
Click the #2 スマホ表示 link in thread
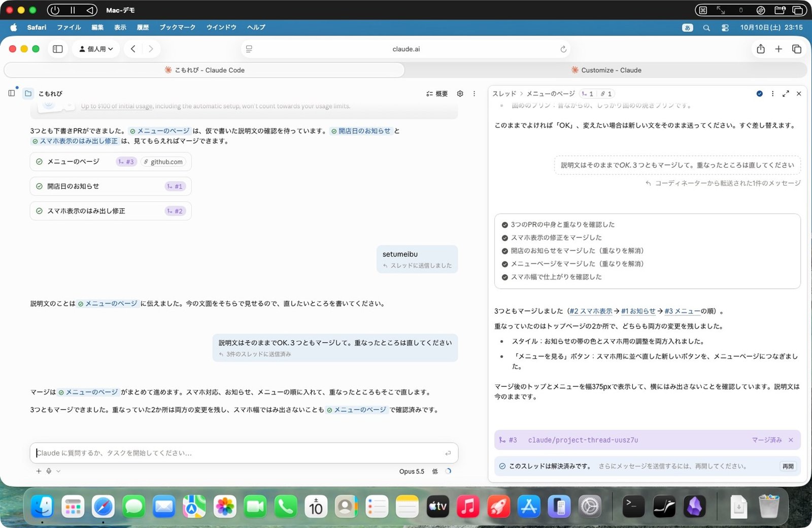click(591, 311)
